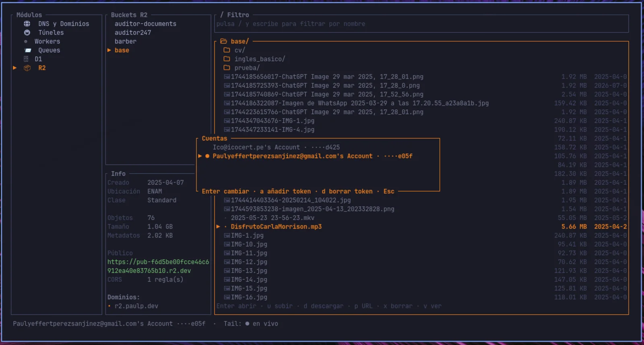Screen dimensions: 644x345
Task: Focus the Filtro name filter field
Action: click(x=421, y=24)
